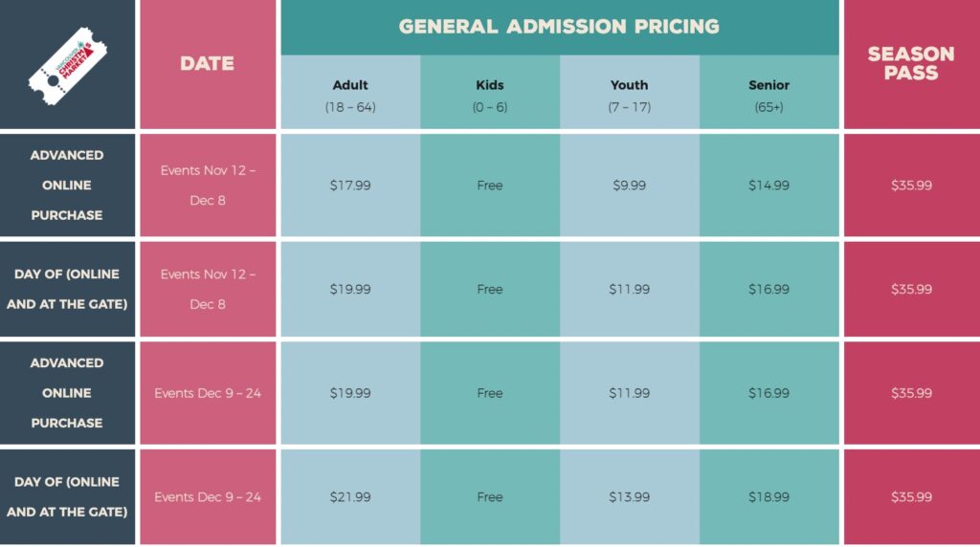Select the first Events Nov 12 – Dec 8 cell
Image resolution: width=980 pixels, height=547 pixels.
(x=208, y=186)
